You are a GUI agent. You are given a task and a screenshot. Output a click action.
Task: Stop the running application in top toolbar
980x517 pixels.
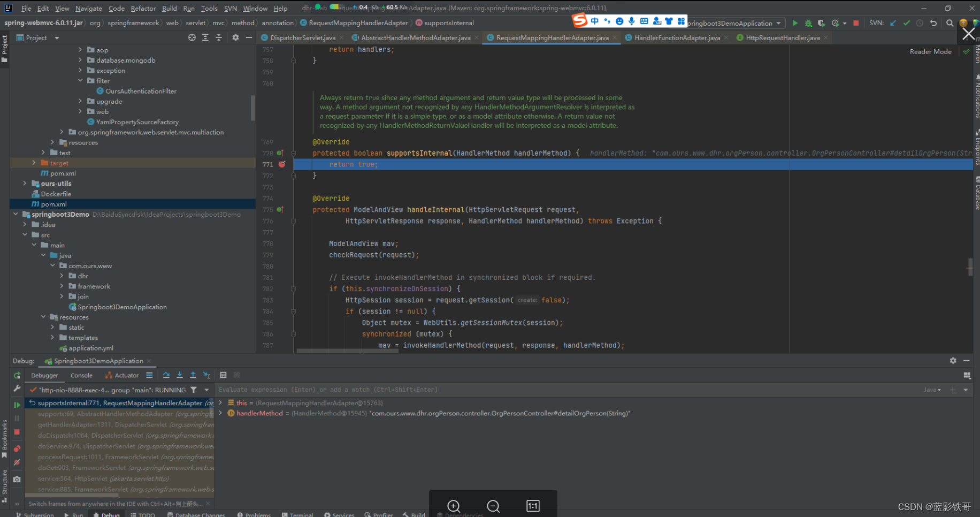coord(856,23)
